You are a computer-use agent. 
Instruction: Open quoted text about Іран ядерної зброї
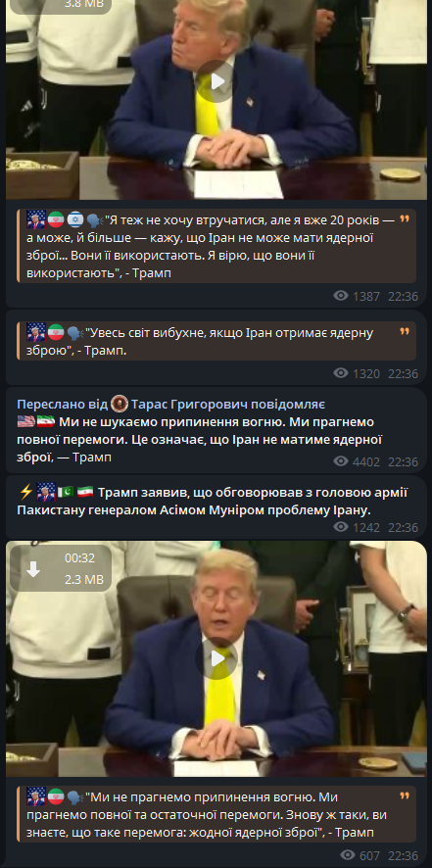coord(216,246)
